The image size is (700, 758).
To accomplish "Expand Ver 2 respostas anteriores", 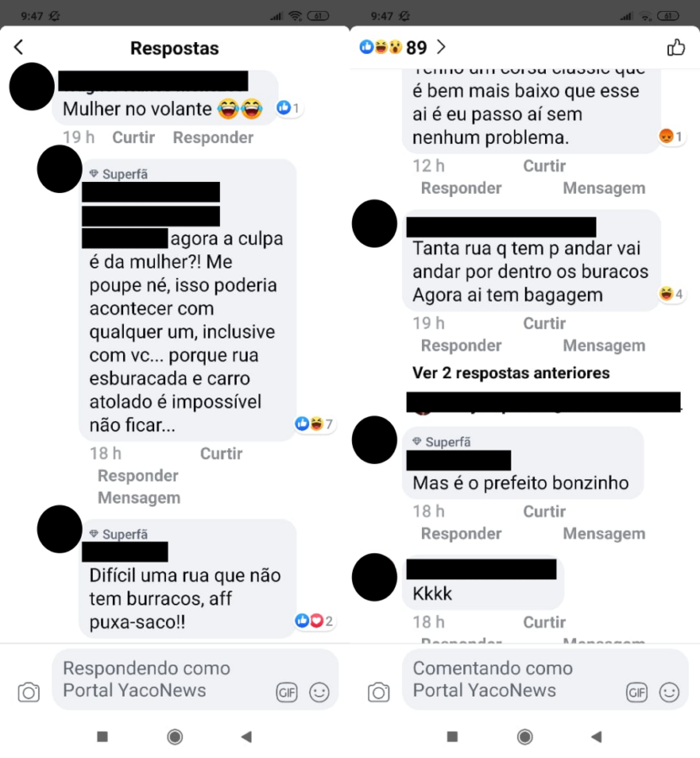I will coord(511,373).
